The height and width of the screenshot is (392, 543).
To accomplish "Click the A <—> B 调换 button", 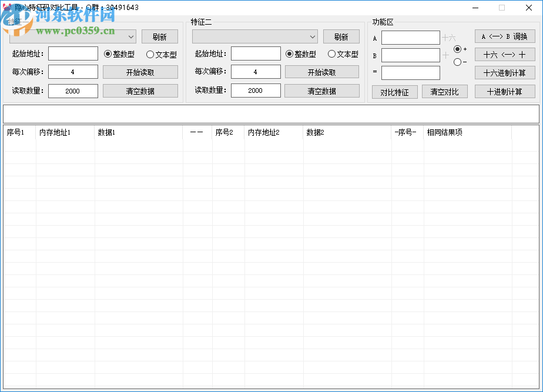I will tap(504, 36).
